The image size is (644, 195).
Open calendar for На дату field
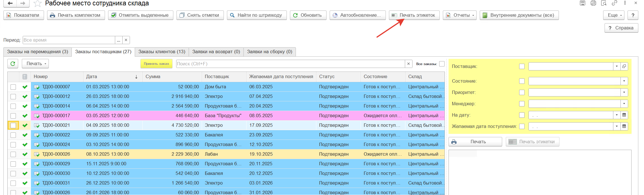tap(624, 115)
